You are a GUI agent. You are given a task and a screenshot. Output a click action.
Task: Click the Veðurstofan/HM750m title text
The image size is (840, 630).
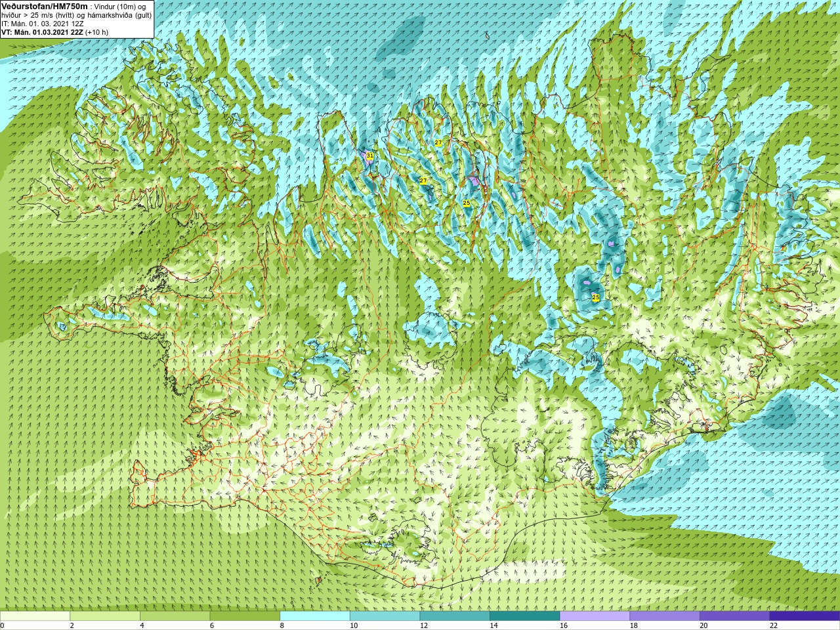[x=44, y=5]
